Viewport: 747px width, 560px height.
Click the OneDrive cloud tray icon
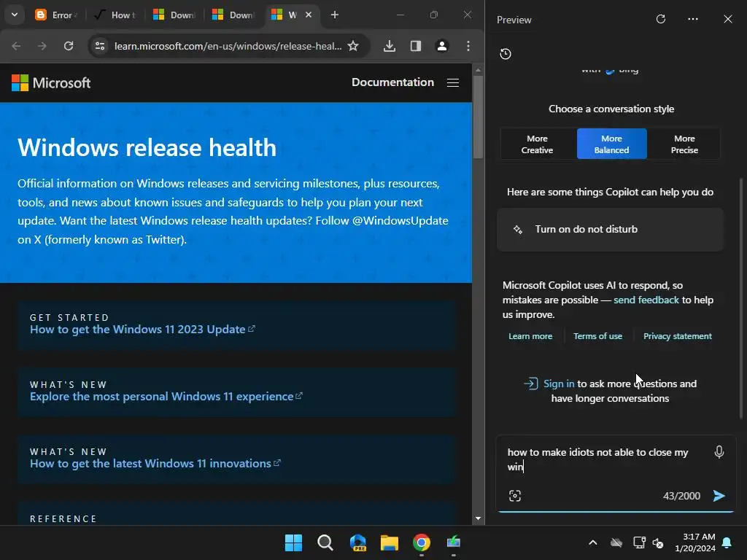pos(616,542)
